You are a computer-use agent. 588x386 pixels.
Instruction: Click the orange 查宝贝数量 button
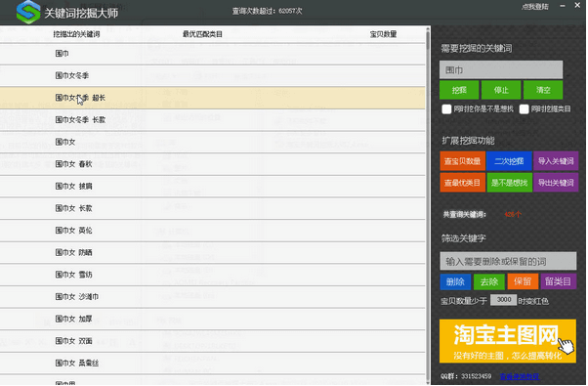tap(462, 161)
